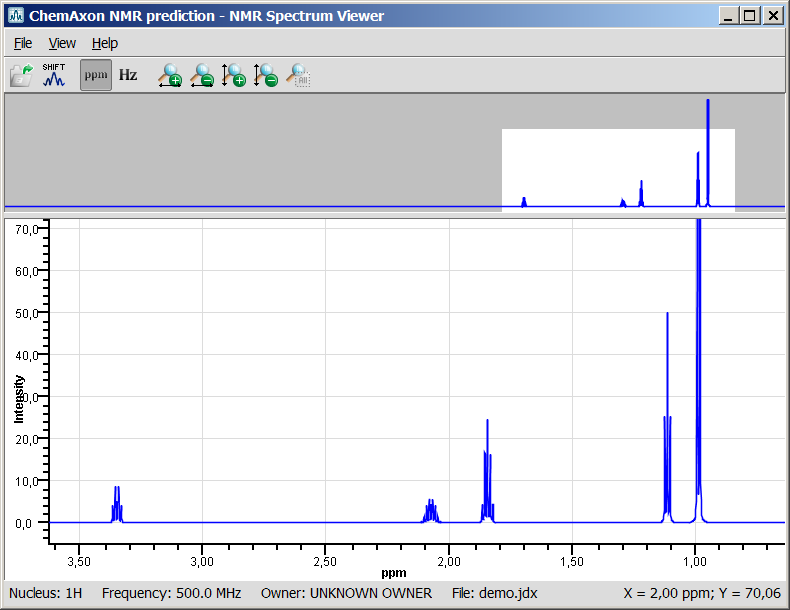
Task: Click the tallest peak in the overview panel
Action: [708, 153]
